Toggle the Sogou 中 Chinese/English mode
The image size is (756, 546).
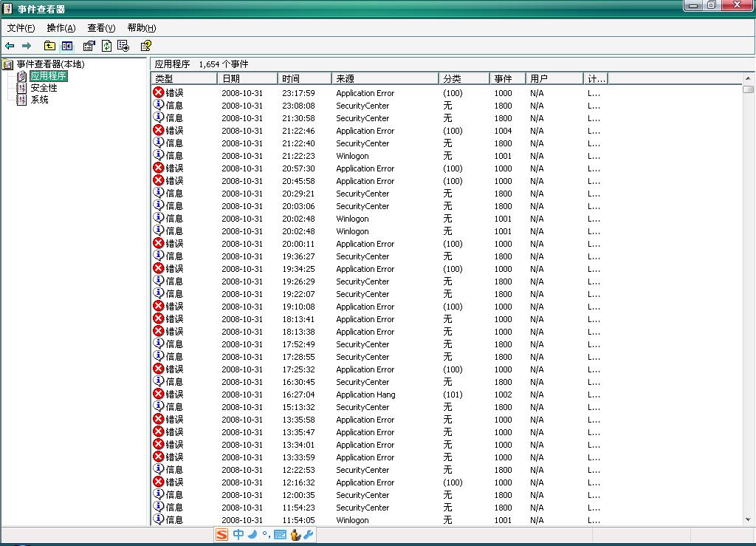click(238, 535)
